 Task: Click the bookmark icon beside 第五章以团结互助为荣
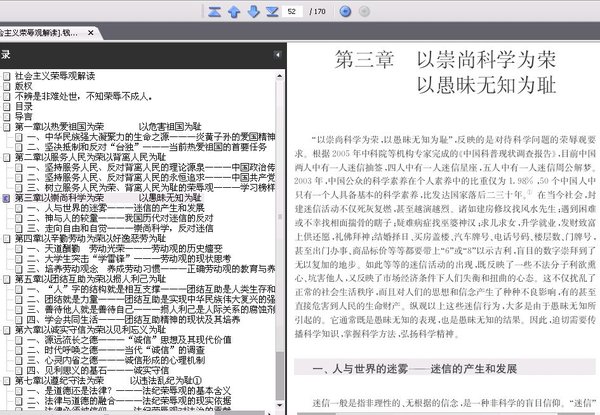coord(6,279)
